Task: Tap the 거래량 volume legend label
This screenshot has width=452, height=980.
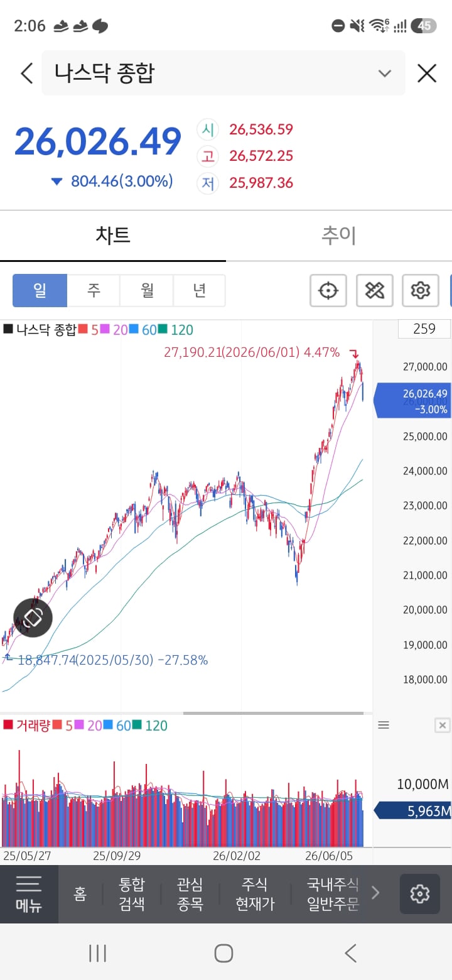Action: pyautogui.click(x=27, y=726)
